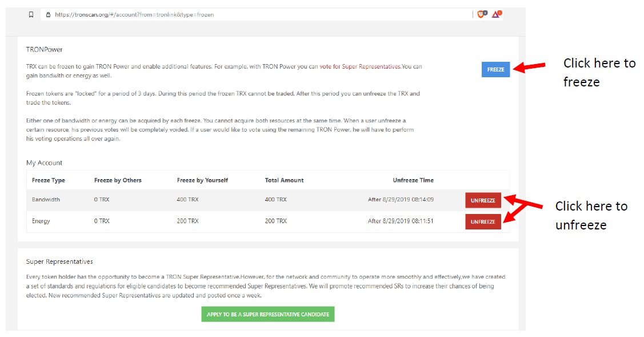Screen dimensions: 644x337
Task: Click the 0 TRX cell in Bandwidth row
Action: pyautogui.click(x=102, y=200)
